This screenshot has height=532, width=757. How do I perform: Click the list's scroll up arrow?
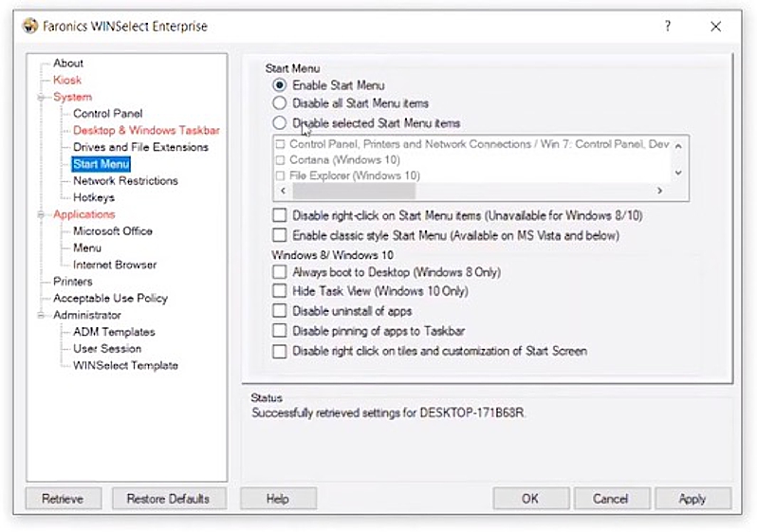[x=678, y=146]
